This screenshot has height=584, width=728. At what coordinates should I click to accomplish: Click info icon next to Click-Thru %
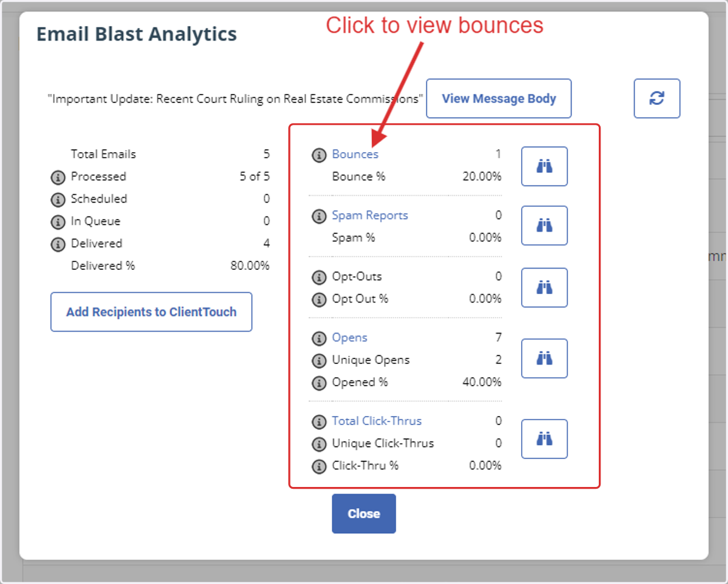click(x=319, y=466)
